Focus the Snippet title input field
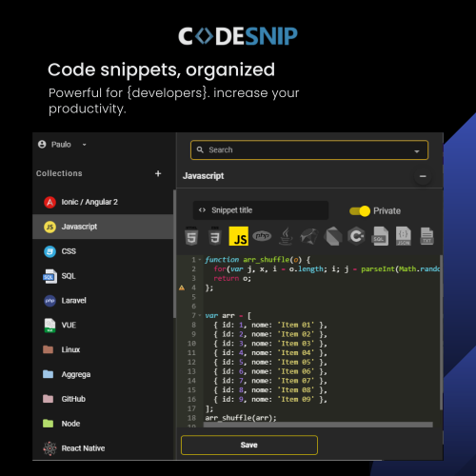This screenshot has width=476, height=476. pos(261,210)
